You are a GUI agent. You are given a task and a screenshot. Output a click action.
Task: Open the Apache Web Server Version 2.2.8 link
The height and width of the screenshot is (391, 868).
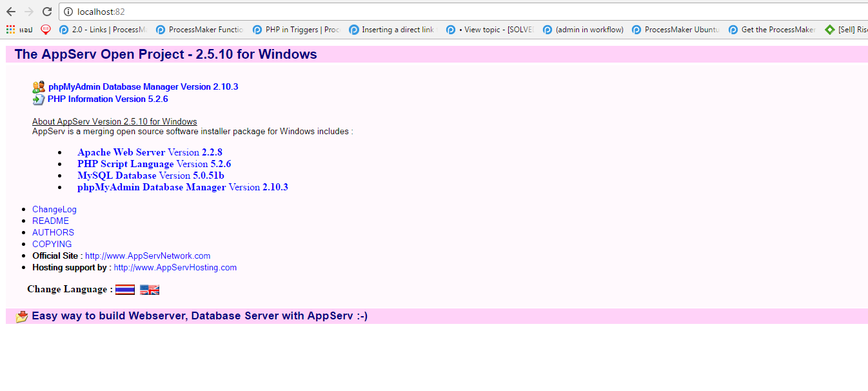point(150,152)
